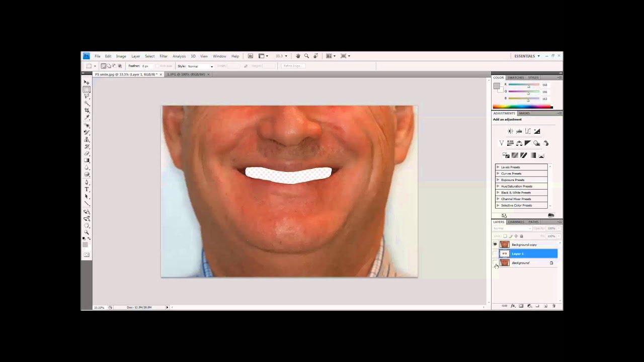644x362 pixels.
Task: Expand Exposure Presets
Action: (x=498, y=179)
